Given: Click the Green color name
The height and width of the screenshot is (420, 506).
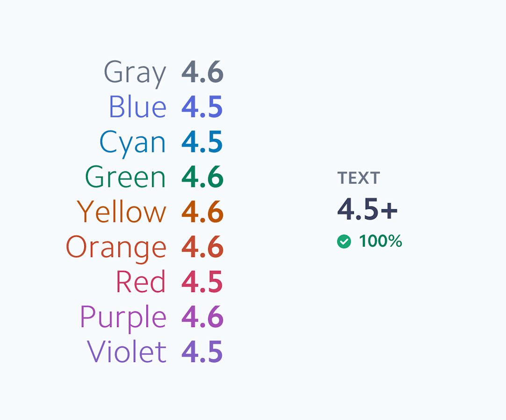Looking at the screenshot, I should coord(125,177).
